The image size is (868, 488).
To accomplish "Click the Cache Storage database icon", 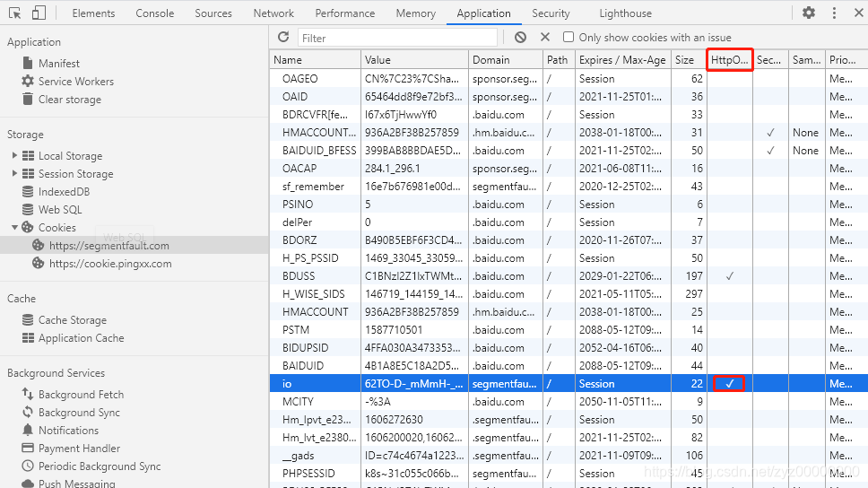I will 28,319.
